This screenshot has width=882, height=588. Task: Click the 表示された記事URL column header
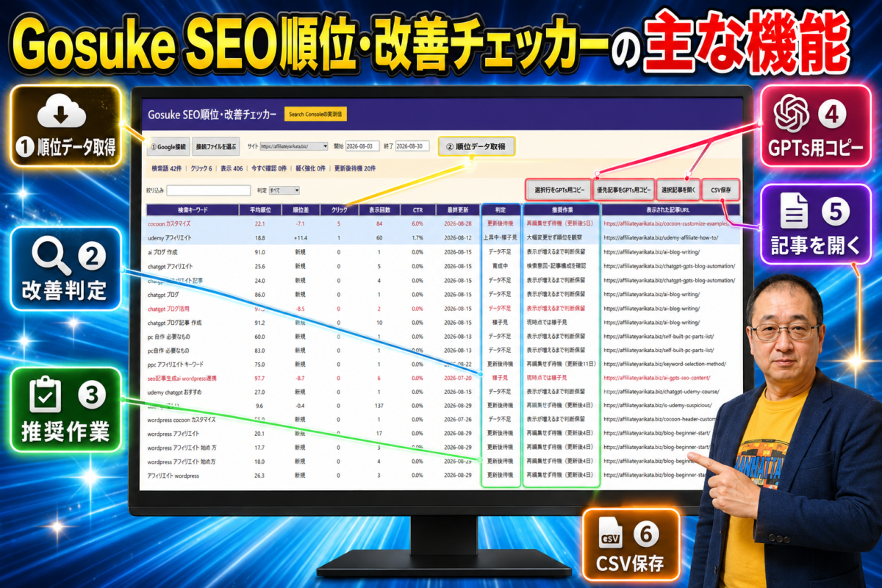point(671,209)
